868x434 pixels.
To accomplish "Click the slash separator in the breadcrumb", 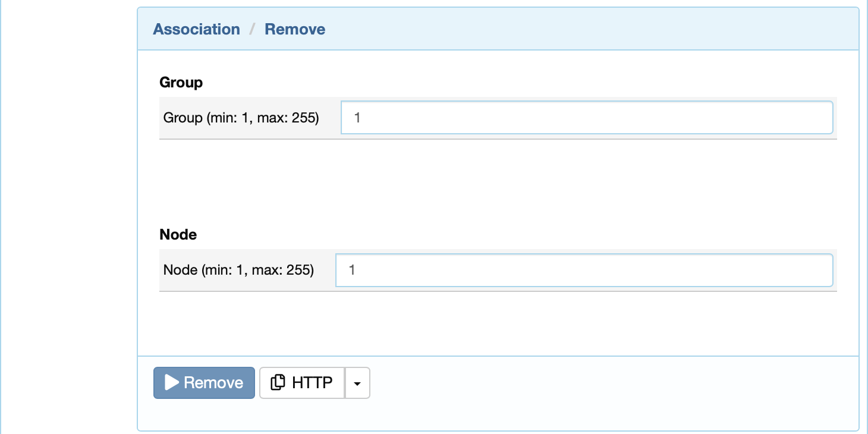I will click(252, 29).
